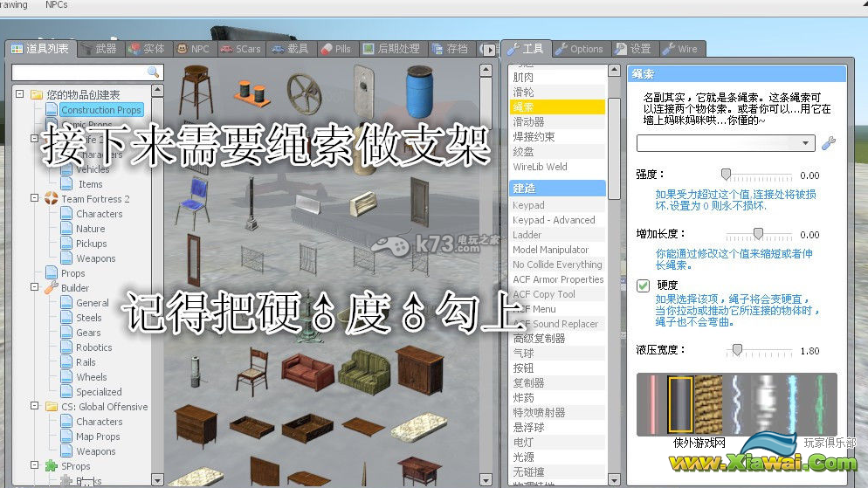
Task: Open the Gears category under Builder
Action: [88, 333]
